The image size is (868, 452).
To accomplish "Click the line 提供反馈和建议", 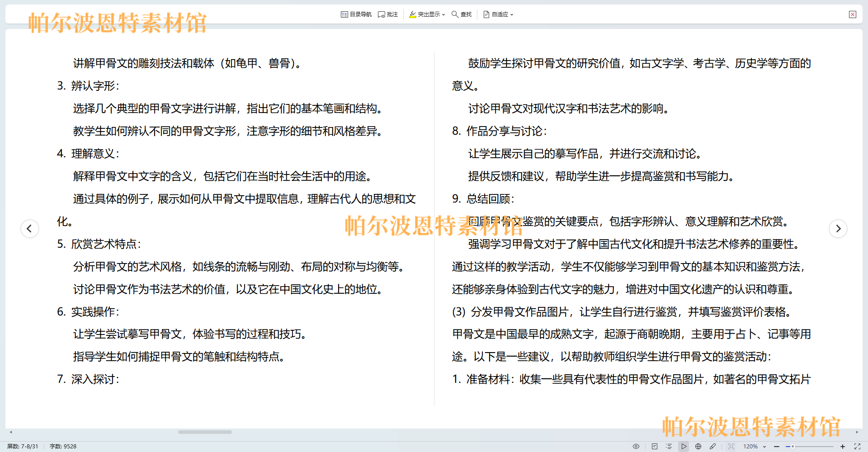I will 602,176.
